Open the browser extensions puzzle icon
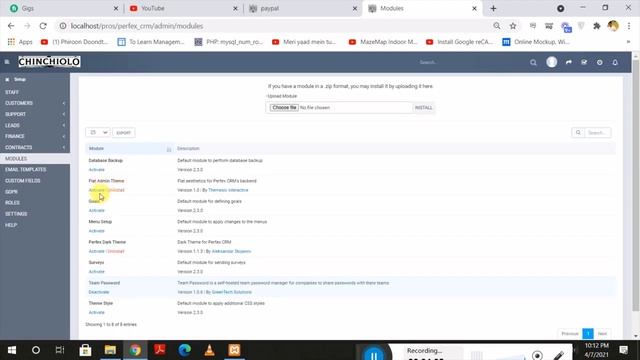Viewport: 640px width, 360px height. point(597,26)
